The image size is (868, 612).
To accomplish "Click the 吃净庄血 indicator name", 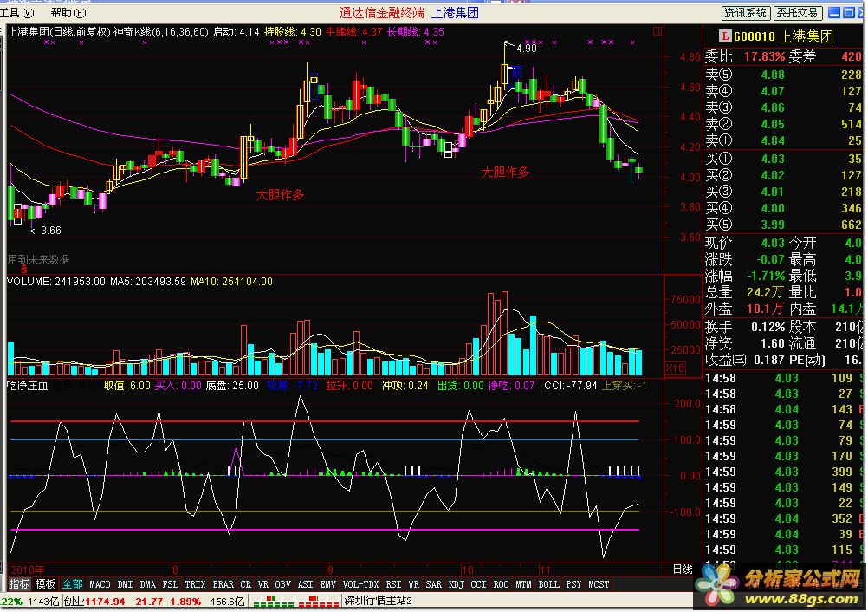I will coord(28,386).
